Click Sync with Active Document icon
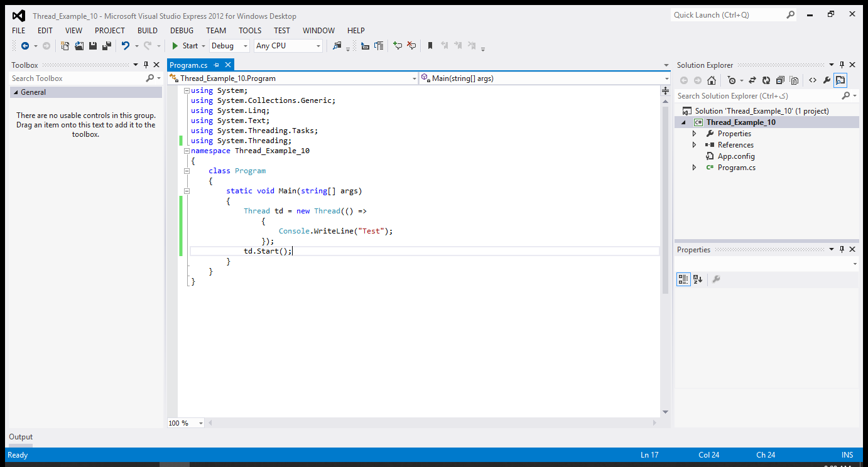 (x=752, y=80)
